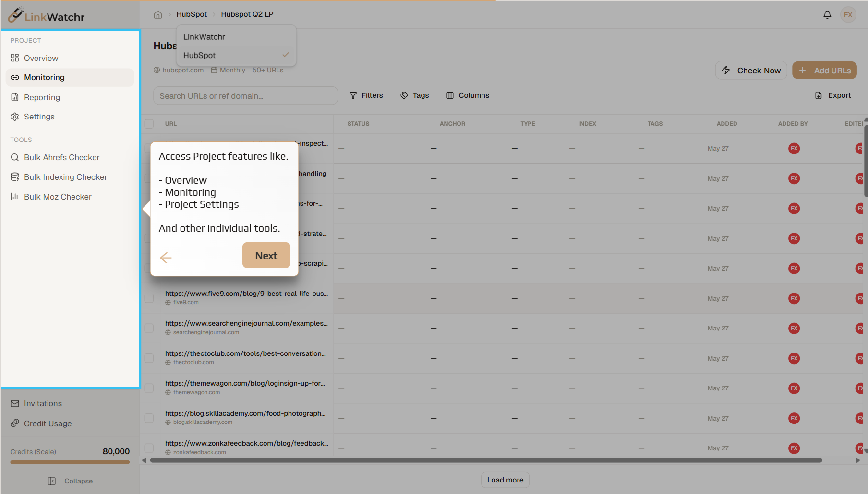Open Filters menu
Screen dimensions: 868x494
(x=366, y=95)
